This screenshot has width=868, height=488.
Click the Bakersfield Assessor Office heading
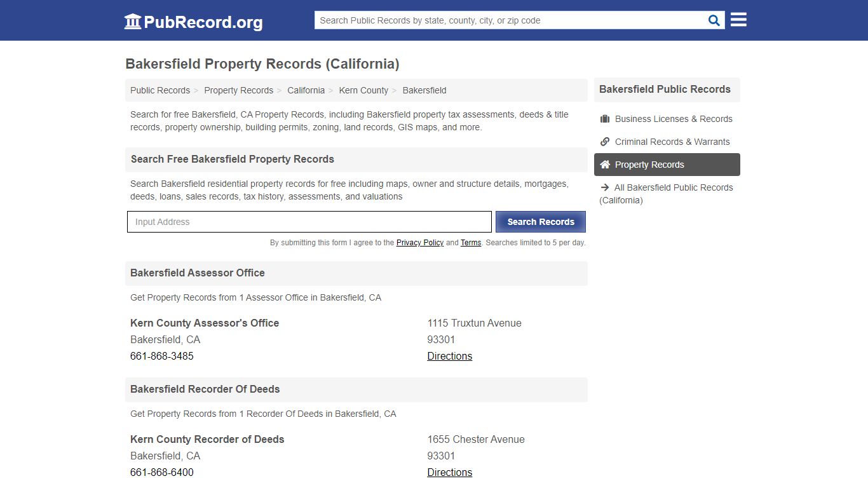tap(198, 273)
